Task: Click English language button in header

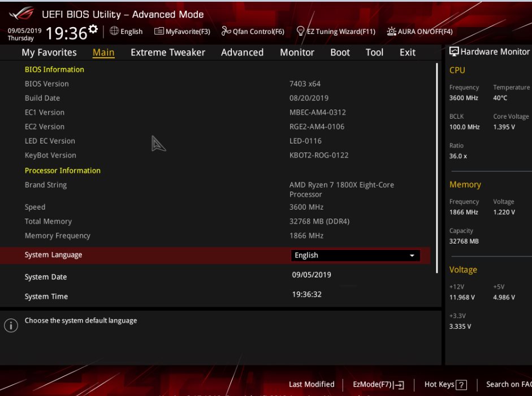Action: (x=126, y=31)
